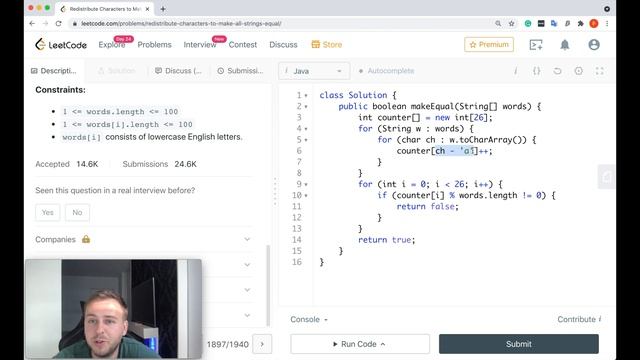The image size is (640, 360).
Task: Reset code to default with revert icon
Action: (557, 71)
